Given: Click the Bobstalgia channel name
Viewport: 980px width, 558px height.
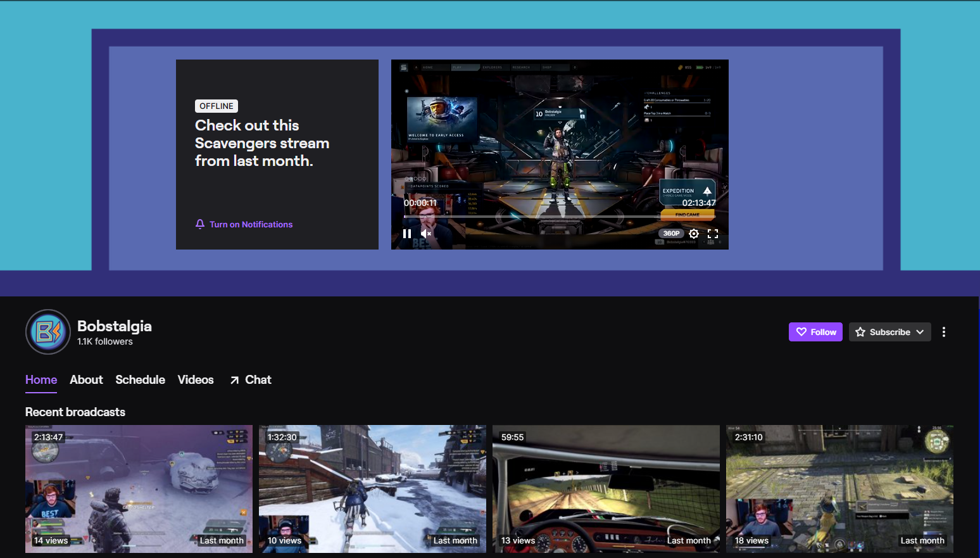Looking at the screenshot, I should coord(115,326).
